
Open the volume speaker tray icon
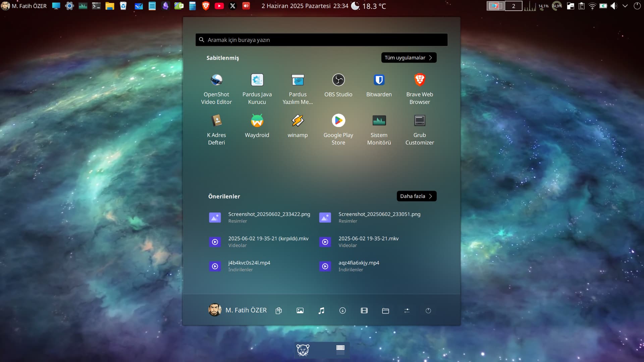[x=614, y=6]
